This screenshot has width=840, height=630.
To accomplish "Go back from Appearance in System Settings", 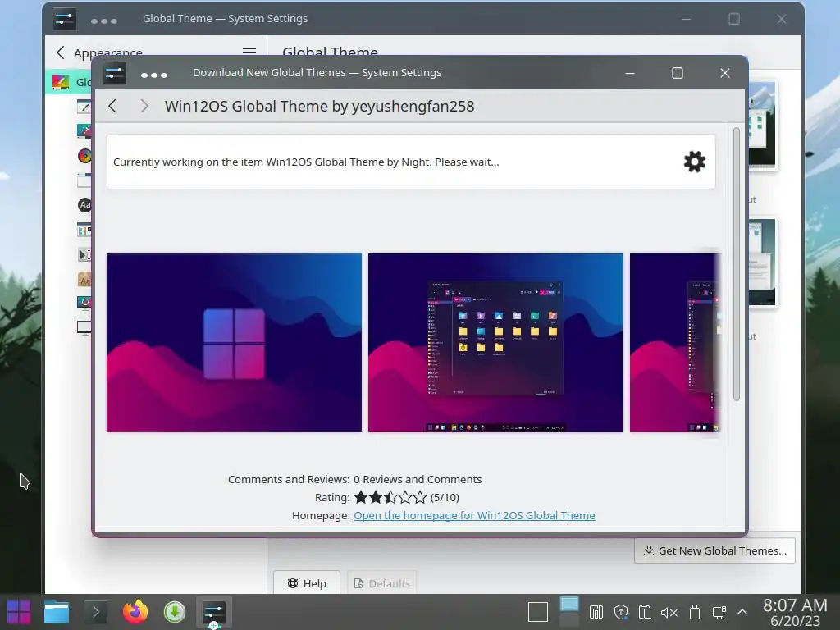I will coord(61,52).
